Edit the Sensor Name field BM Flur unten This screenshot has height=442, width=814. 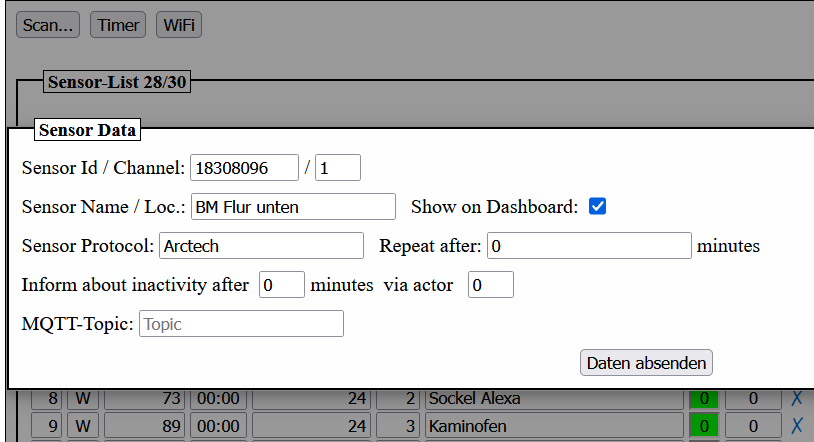(x=293, y=207)
